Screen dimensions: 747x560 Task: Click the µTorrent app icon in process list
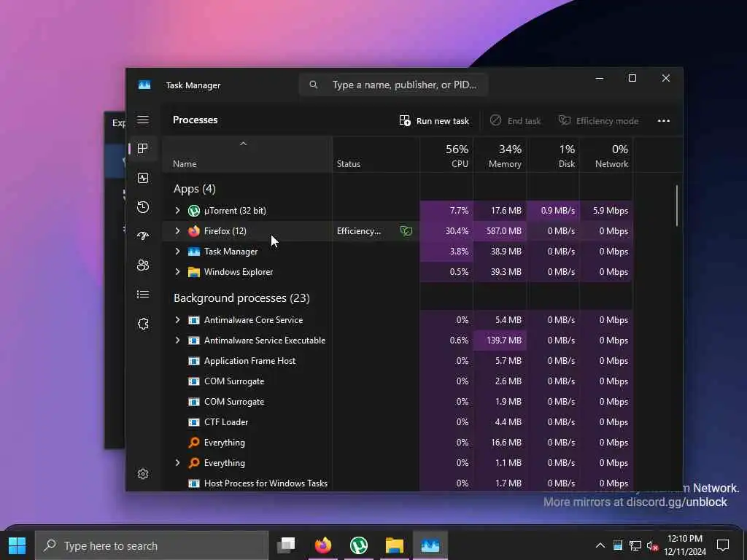194,211
